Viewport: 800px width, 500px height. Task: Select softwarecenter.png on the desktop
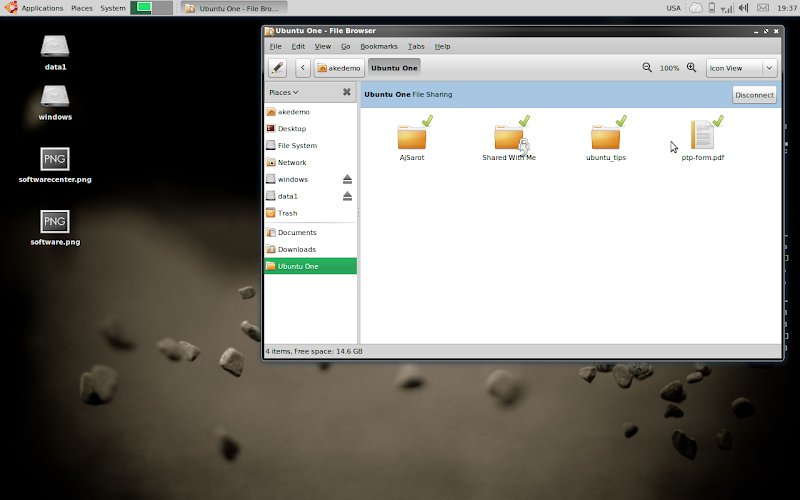tap(55, 165)
